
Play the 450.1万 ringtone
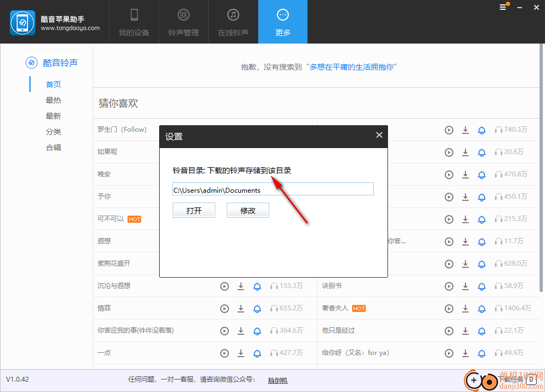[449, 197]
